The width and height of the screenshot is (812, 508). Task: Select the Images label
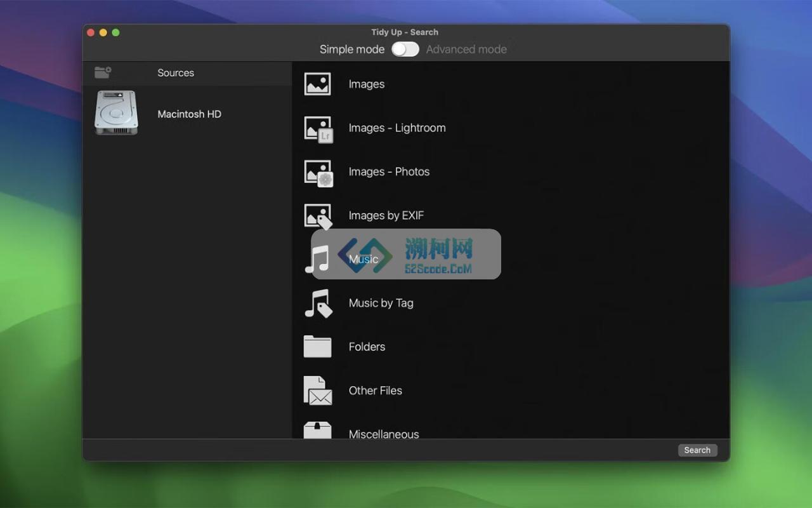tap(367, 84)
